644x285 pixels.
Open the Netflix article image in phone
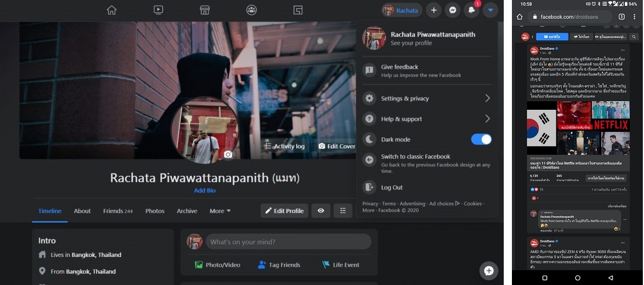click(579, 128)
